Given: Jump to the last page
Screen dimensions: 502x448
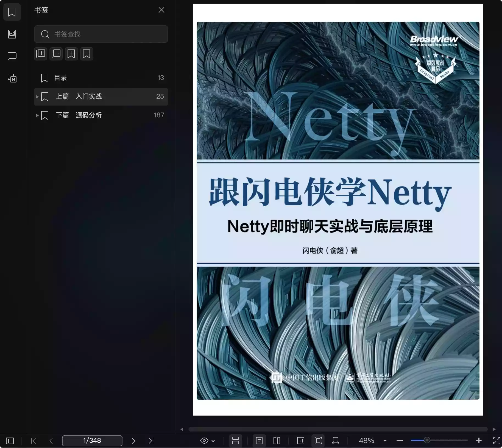Looking at the screenshot, I should (151, 441).
